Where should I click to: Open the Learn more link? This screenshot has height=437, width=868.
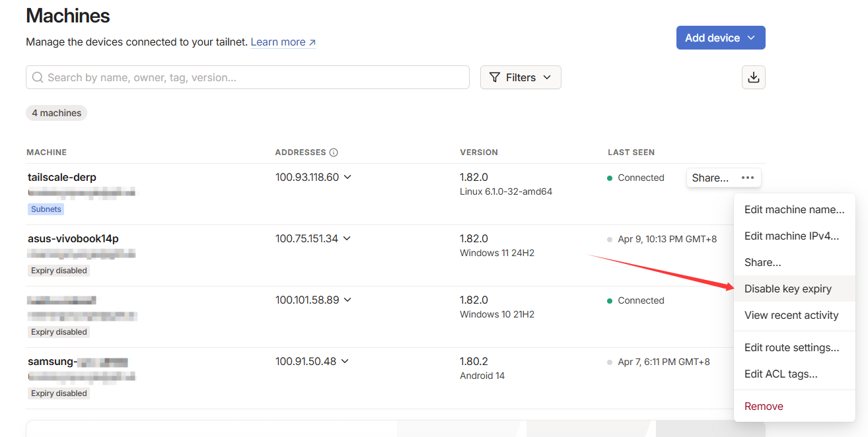(283, 42)
